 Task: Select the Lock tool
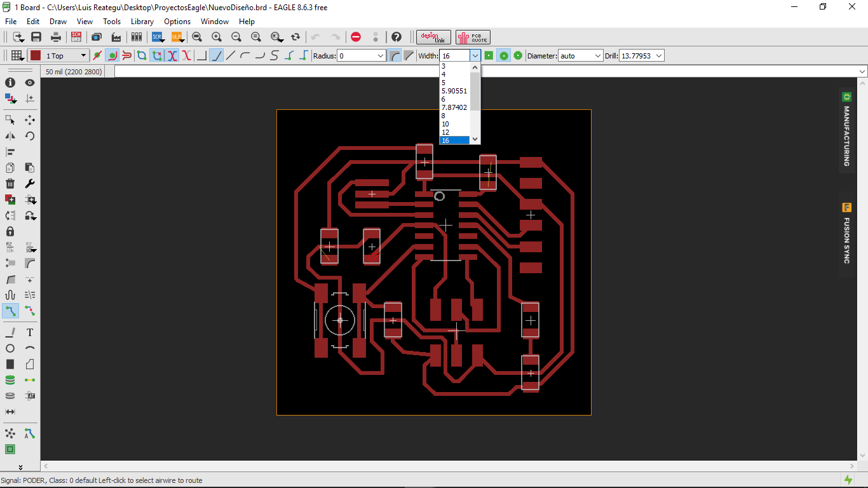pos(10,231)
